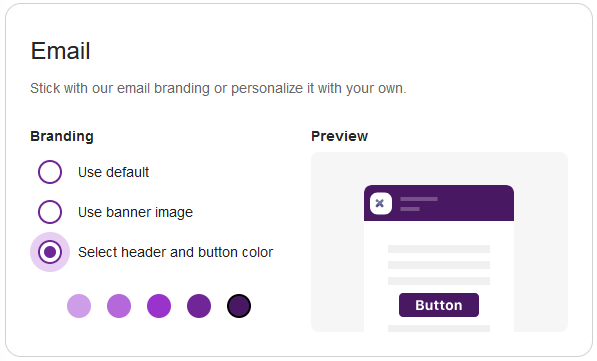Viewport: 597px width, 361px height.
Task: Click the "Use banner image" label text
Action: [x=135, y=212]
